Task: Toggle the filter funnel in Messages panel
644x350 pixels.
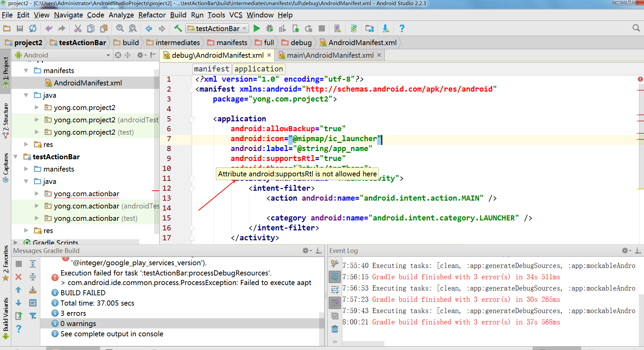Action: (33, 316)
